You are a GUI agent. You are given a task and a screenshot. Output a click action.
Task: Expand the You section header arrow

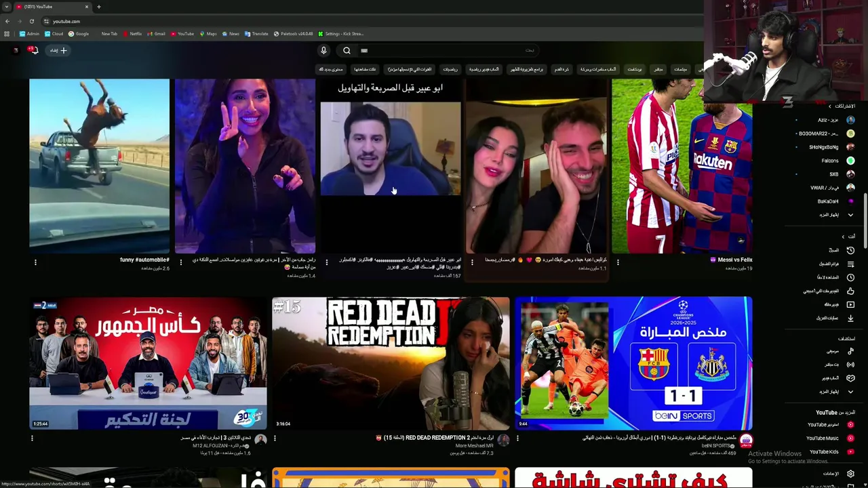pyautogui.click(x=843, y=237)
